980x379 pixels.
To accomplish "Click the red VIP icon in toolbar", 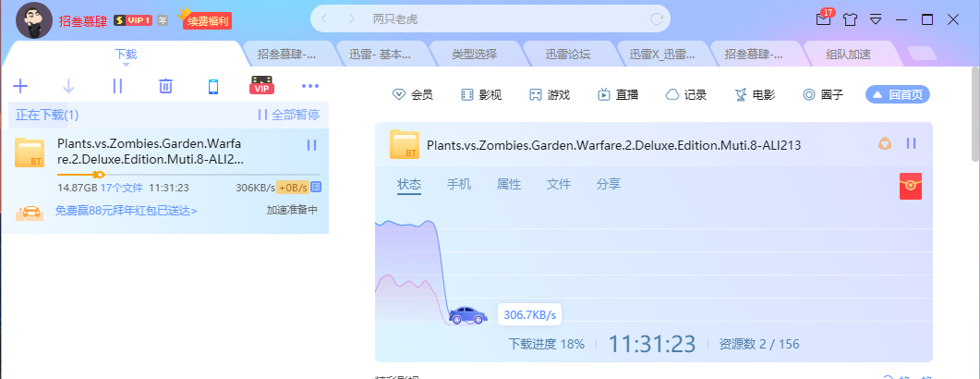I will [262, 86].
